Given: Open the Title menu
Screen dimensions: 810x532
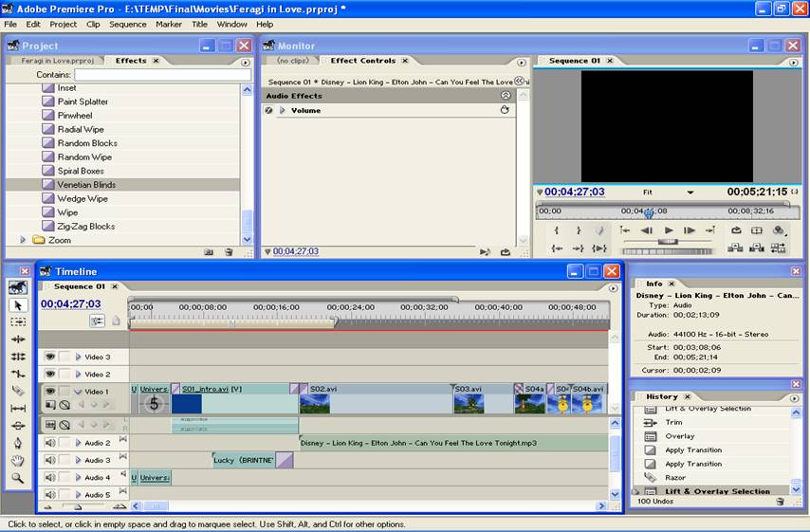Looking at the screenshot, I should (x=199, y=25).
